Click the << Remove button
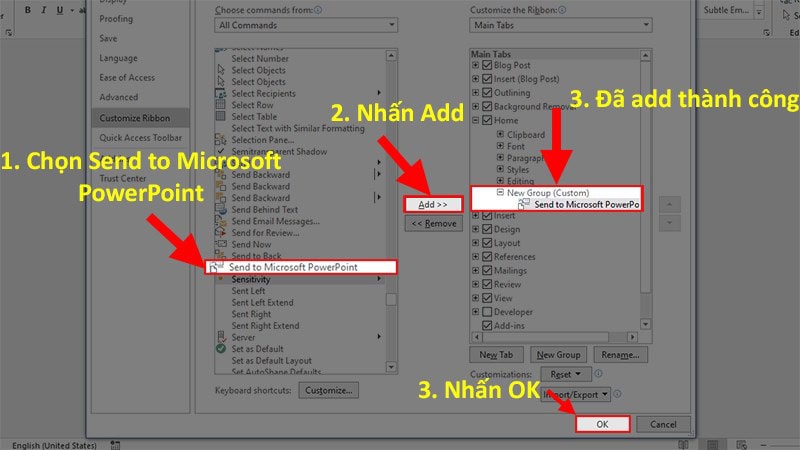The image size is (800, 450). click(434, 223)
